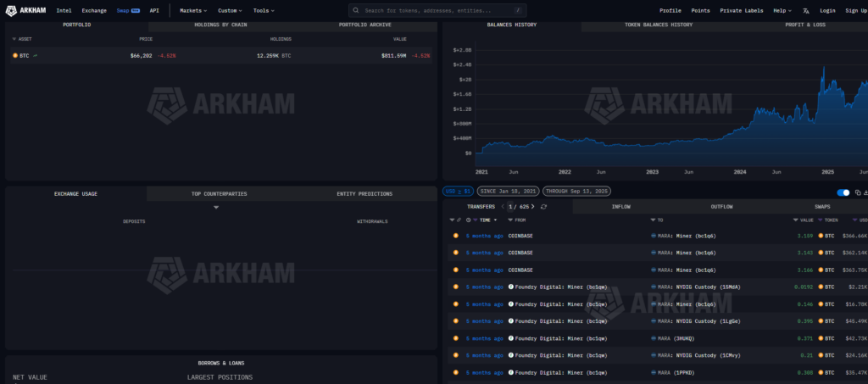
Task: Click the language translate icon
Action: [x=805, y=10]
